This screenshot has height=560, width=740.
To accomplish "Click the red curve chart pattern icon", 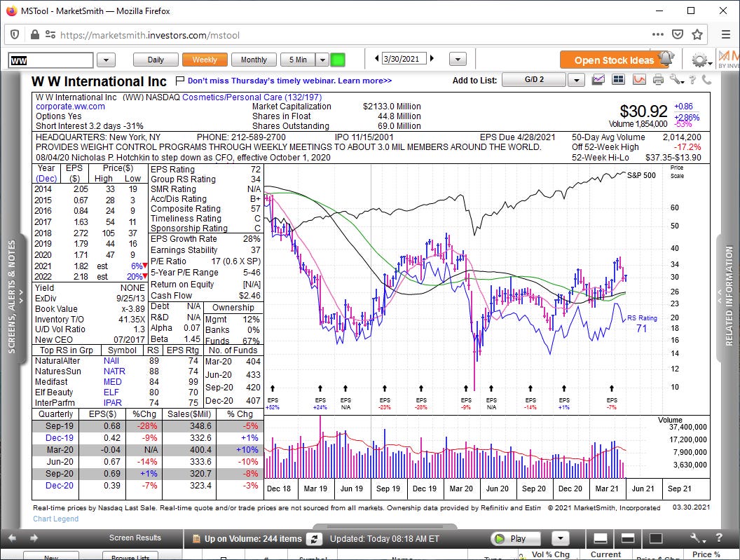I will coord(639,80).
